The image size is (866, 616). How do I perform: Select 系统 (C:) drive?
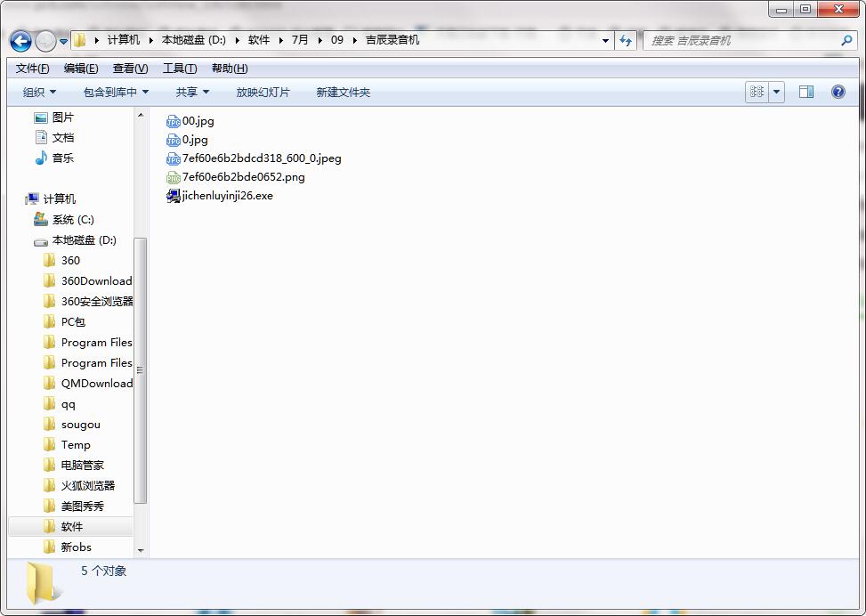click(x=64, y=220)
